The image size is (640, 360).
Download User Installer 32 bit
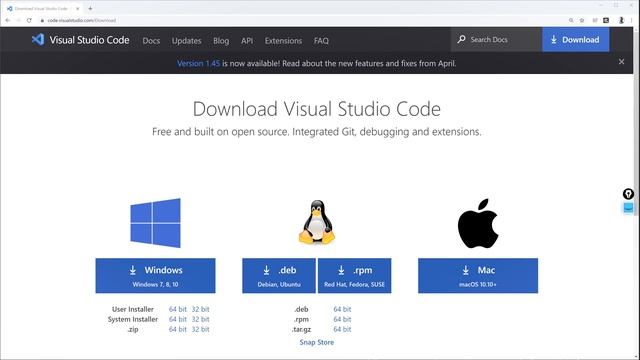(x=200, y=309)
